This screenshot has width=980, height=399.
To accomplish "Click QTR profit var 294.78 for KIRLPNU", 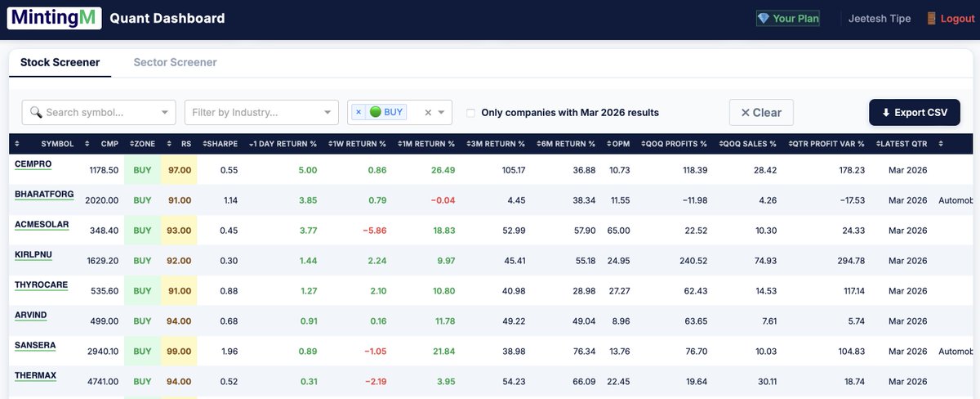I will coord(849,261).
